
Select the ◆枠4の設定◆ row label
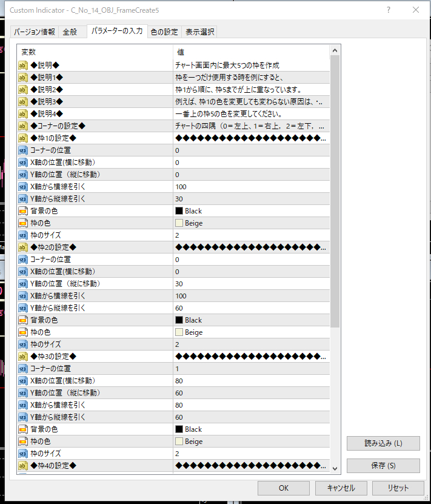pos(53,466)
